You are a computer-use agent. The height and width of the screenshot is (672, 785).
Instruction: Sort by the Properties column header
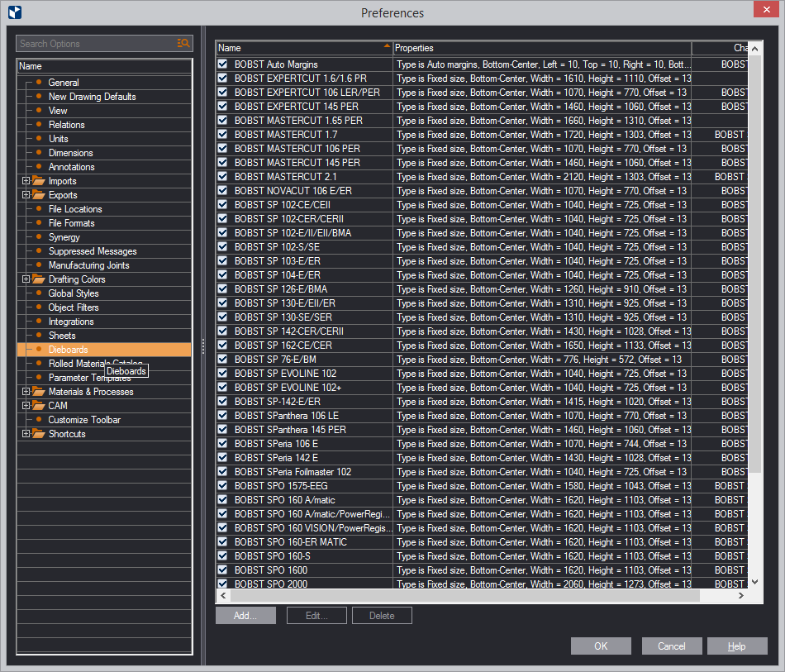pyautogui.click(x=542, y=48)
